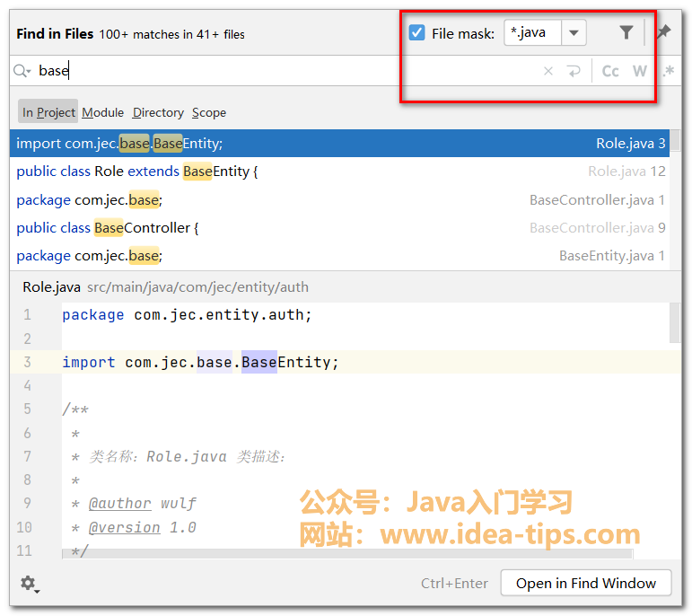Pin the Find in Files window
The image size is (692, 616).
click(663, 32)
